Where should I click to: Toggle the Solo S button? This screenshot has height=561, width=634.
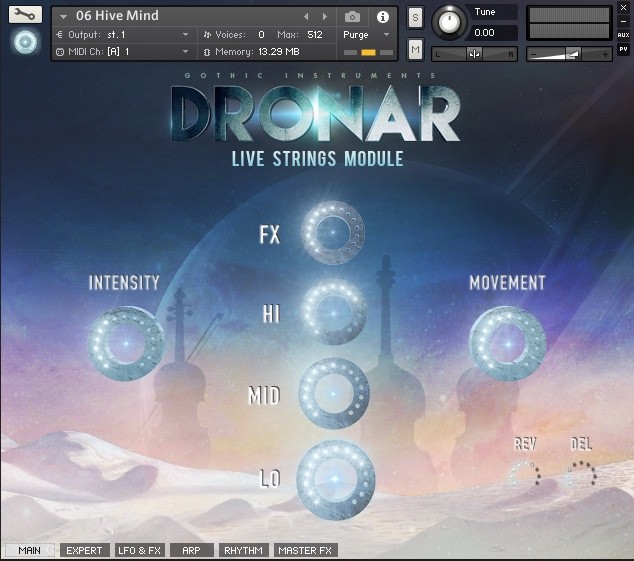coord(415,19)
